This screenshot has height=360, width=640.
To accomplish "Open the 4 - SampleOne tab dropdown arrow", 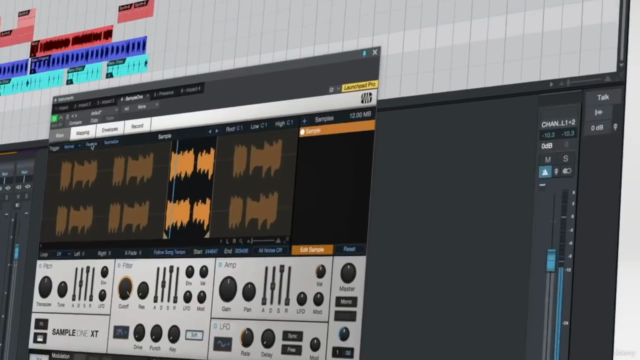I will [147, 96].
